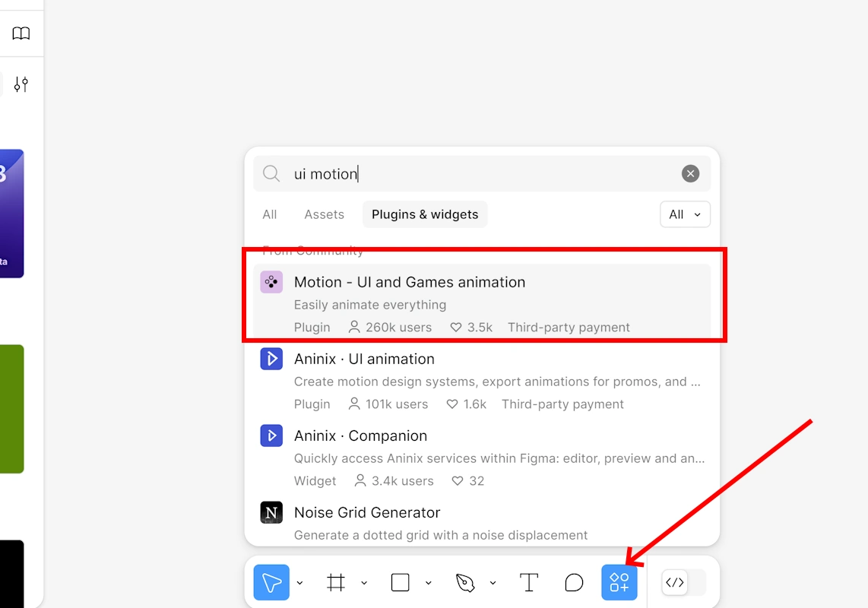This screenshot has width=868, height=608.
Task: Click '1.6k' likes on Aninix UI animation
Action: [475, 404]
